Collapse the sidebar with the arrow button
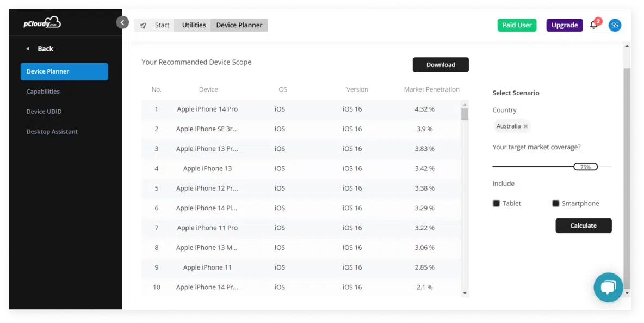This screenshot has width=644, height=323. click(122, 22)
